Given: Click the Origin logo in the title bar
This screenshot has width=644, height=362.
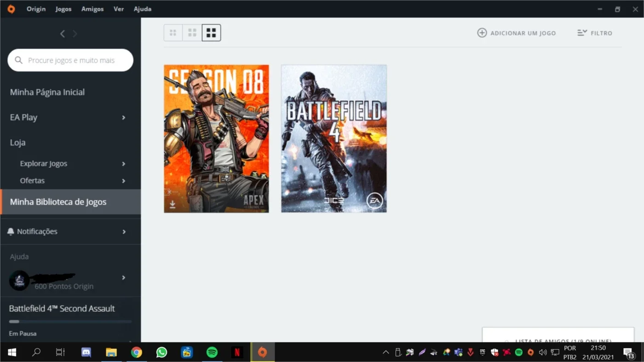Looking at the screenshot, I should click(x=11, y=9).
